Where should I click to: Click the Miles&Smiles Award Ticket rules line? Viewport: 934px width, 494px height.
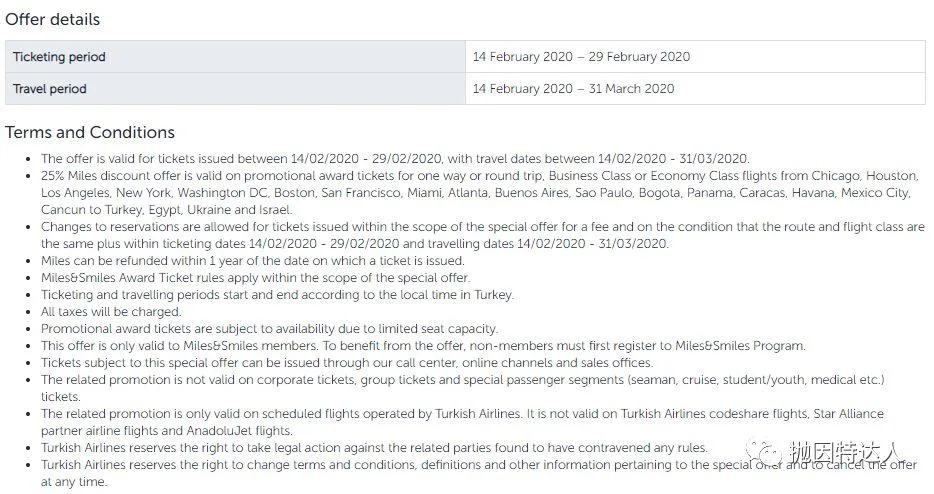pos(256,278)
